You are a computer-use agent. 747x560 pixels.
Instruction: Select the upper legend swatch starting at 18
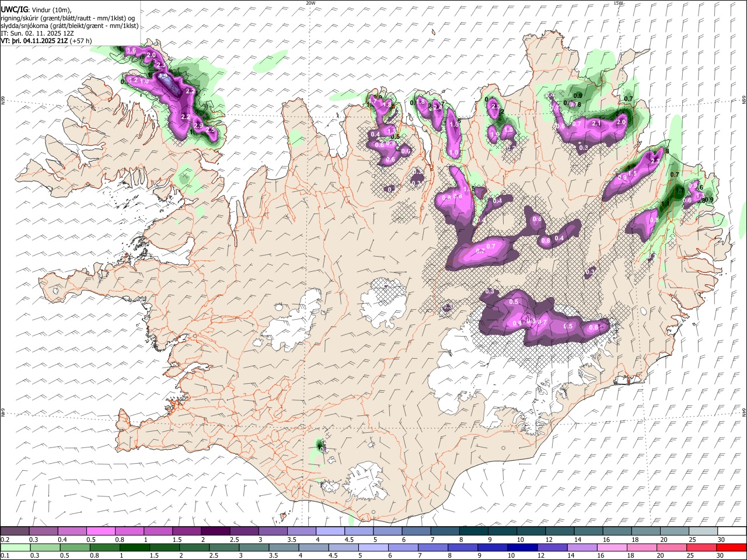647,531
